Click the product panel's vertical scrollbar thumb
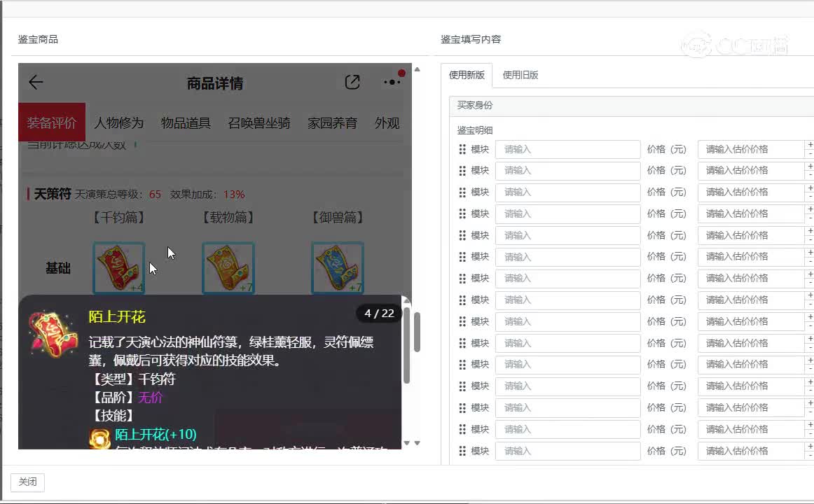This screenshot has height=504, width=814. [417, 332]
